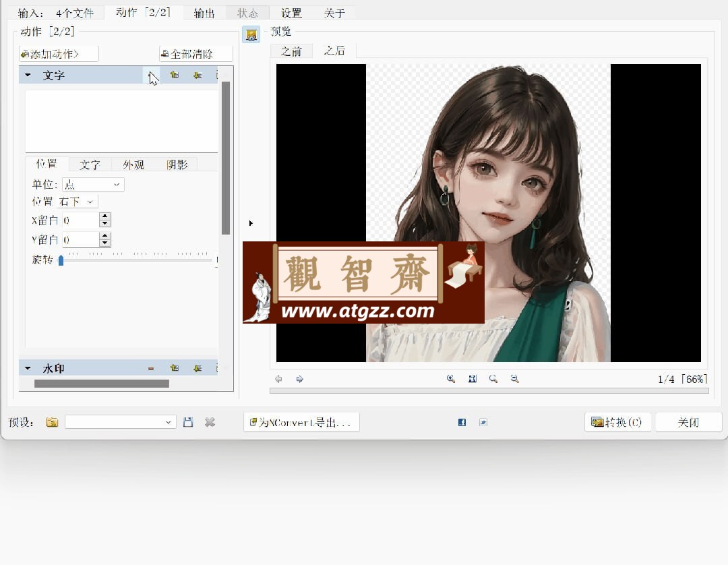Screen dimensions: 728x565
Task: Decrease the X留白 value
Action: (x=105, y=223)
